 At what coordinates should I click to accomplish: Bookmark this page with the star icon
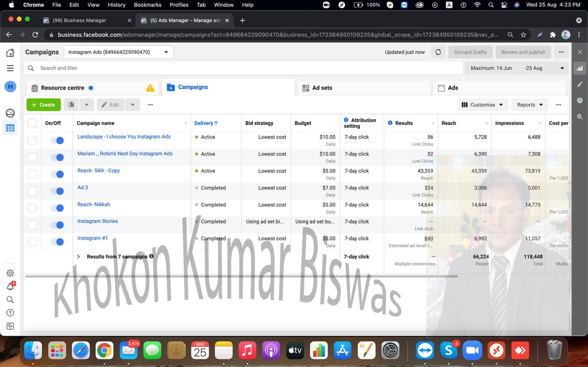(523, 35)
